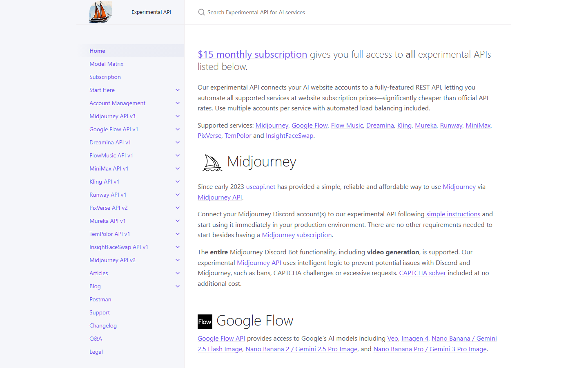Open MiniMax in Supported services list
This screenshot has width=588, height=368.
click(478, 126)
